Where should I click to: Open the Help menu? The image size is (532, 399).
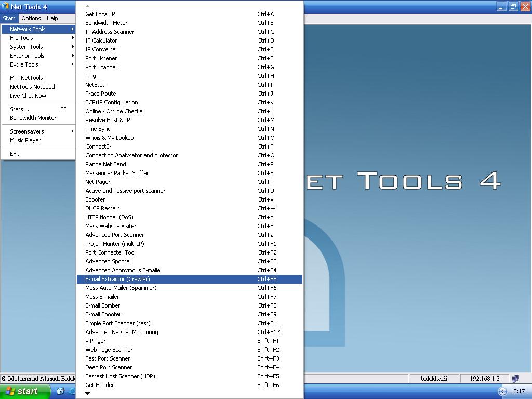point(52,18)
